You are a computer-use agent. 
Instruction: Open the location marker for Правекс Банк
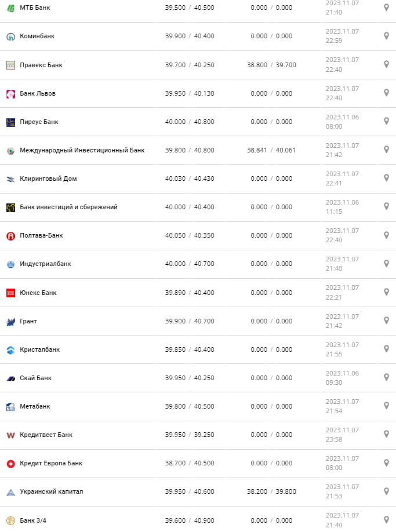(x=386, y=64)
